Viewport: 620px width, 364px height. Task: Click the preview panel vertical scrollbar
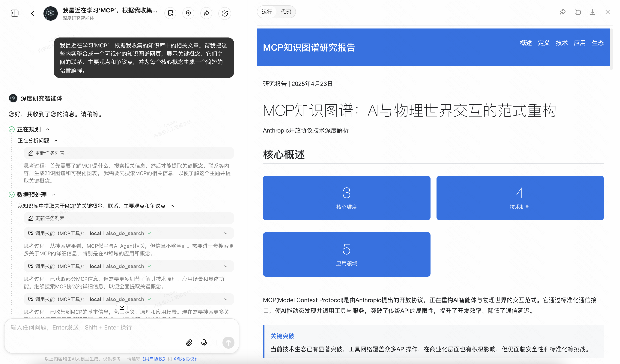pos(611,49)
